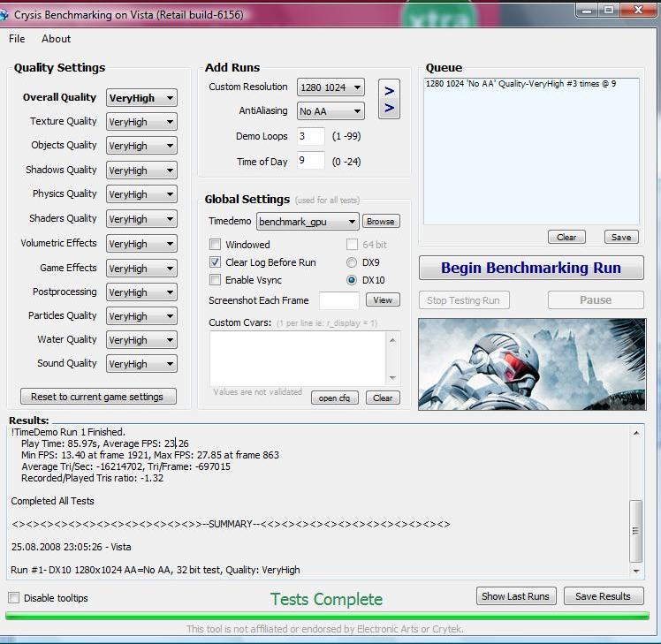The height and width of the screenshot is (644, 661).
Task: Click Custom Cvars scroll up arrow
Action: [392, 340]
